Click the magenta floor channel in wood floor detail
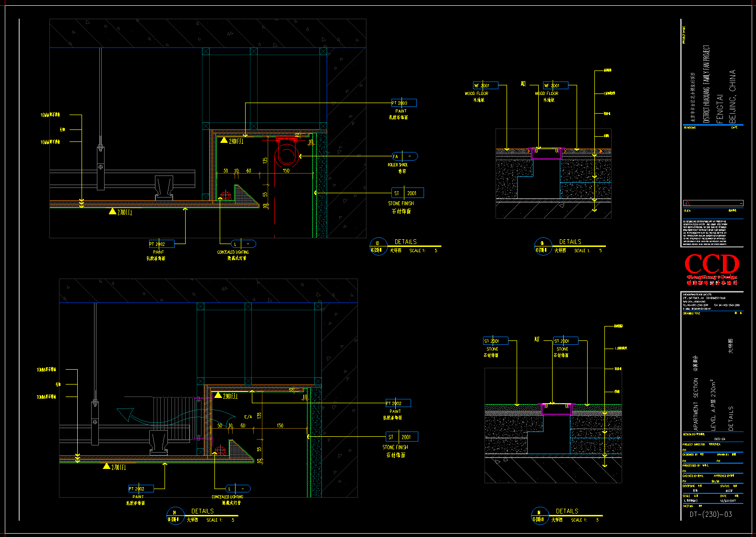 pyautogui.click(x=546, y=154)
